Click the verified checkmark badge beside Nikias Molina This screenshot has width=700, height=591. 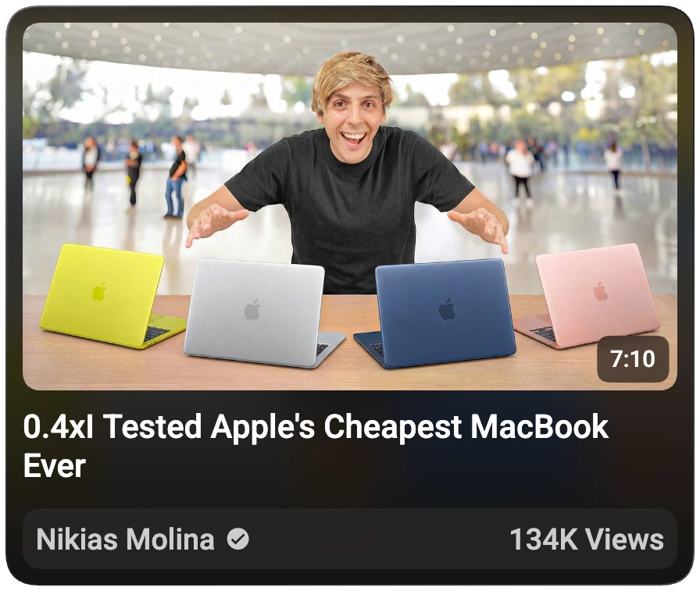[238, 539]
